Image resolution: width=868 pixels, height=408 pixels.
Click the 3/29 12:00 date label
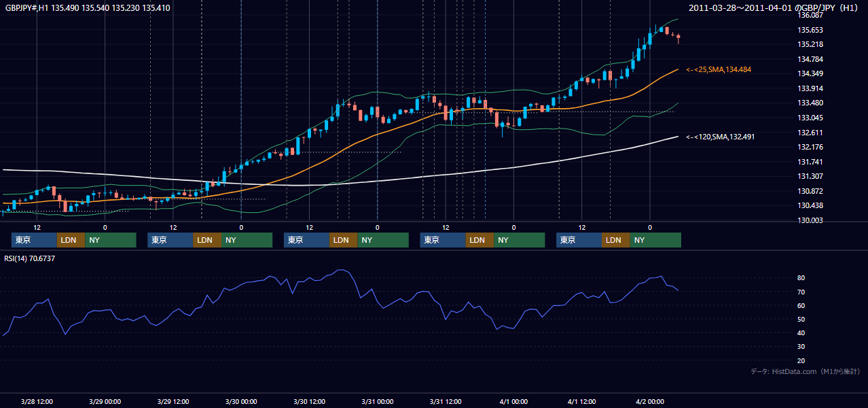point(173,401)
